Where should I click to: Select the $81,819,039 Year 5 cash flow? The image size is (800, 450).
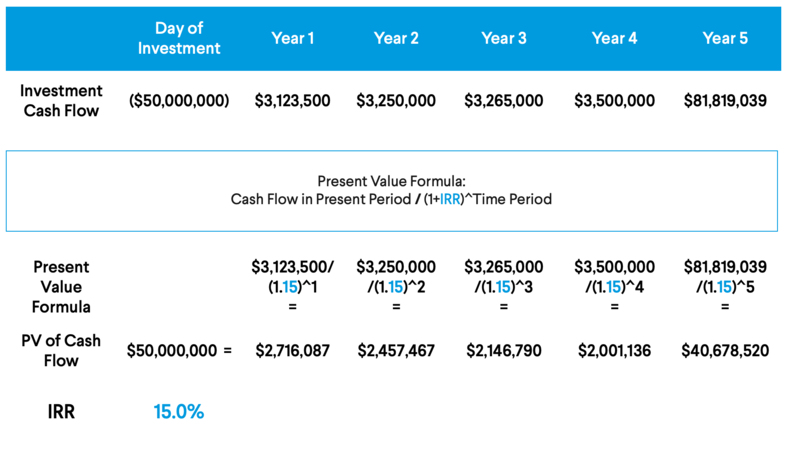725,101
